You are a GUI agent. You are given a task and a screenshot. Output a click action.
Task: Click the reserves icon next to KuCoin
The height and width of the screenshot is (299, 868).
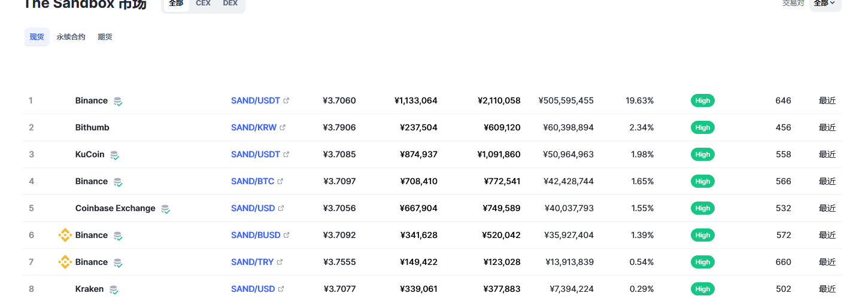pos(114,155)
